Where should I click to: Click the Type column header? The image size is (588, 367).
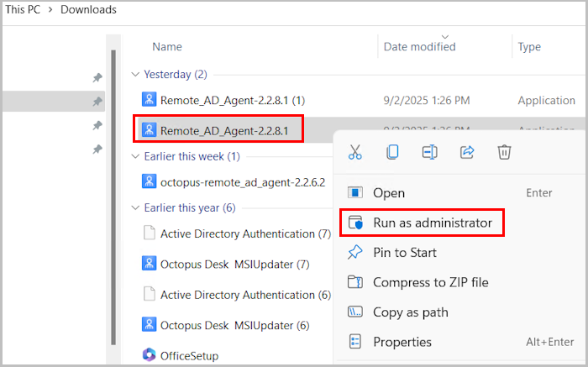pyautogui.click(x=529, y=46)
